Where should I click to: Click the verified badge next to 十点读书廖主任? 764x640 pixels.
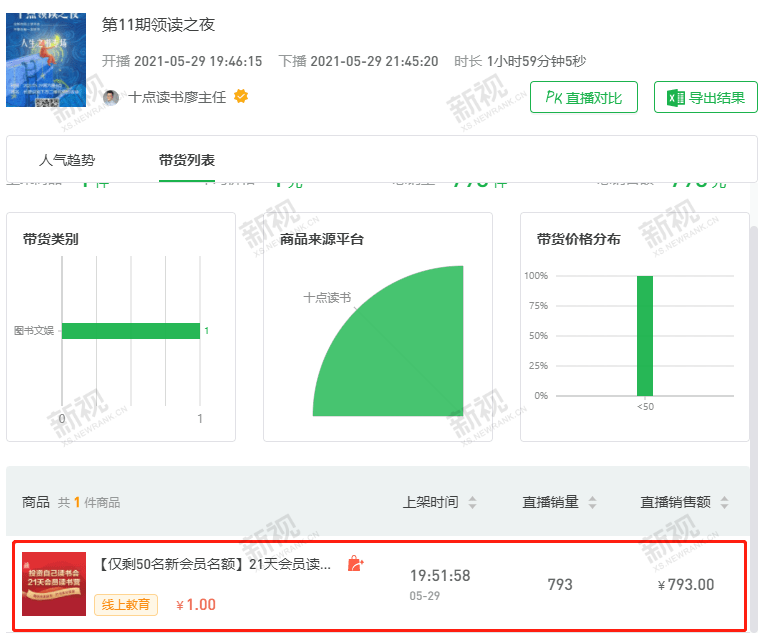tap(241, 97)
